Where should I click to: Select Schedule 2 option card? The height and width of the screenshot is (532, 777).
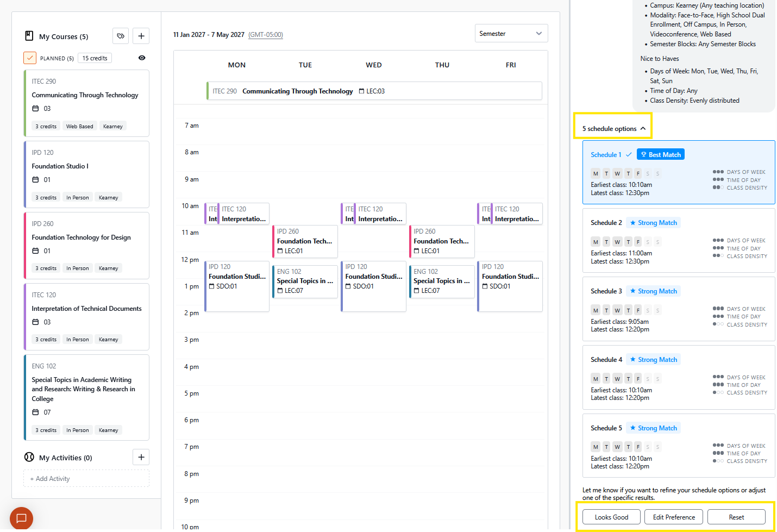coord(679,241)
